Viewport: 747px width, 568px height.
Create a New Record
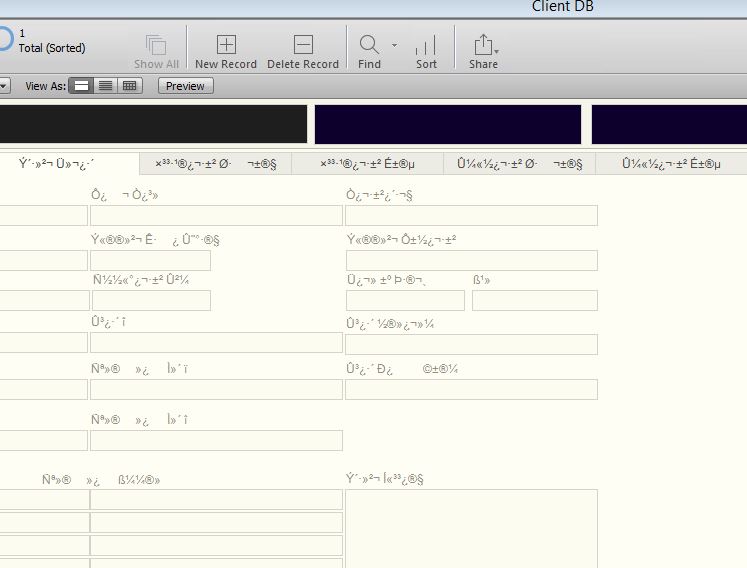point(226,45)
